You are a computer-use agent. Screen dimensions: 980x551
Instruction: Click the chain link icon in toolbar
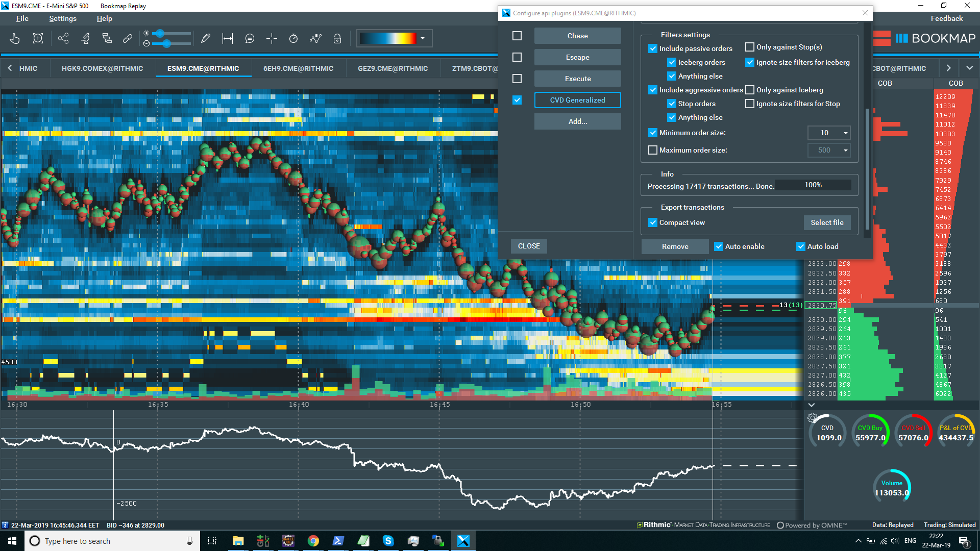(128, 38)
